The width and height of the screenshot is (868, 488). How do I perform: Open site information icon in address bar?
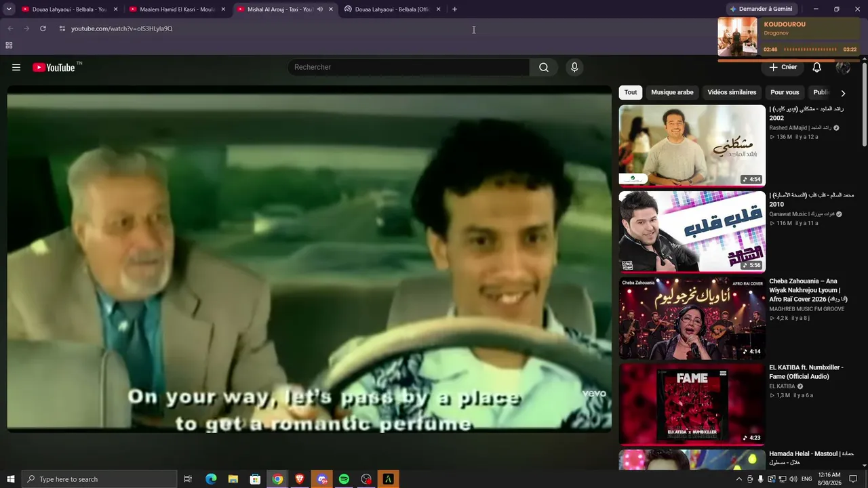coord(62,28)
